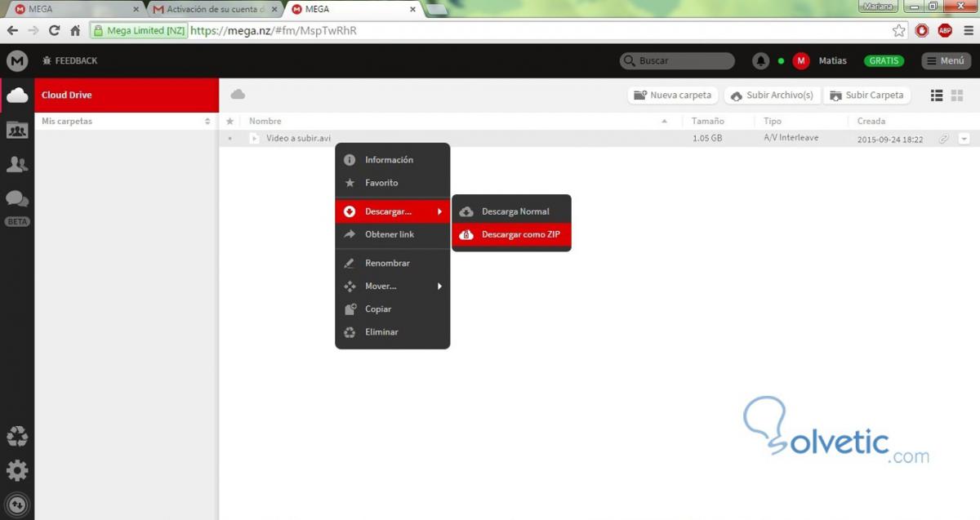Click the notifications bell icon
Image resolution: width=980 pixels, height=520 pixels.
761,60
